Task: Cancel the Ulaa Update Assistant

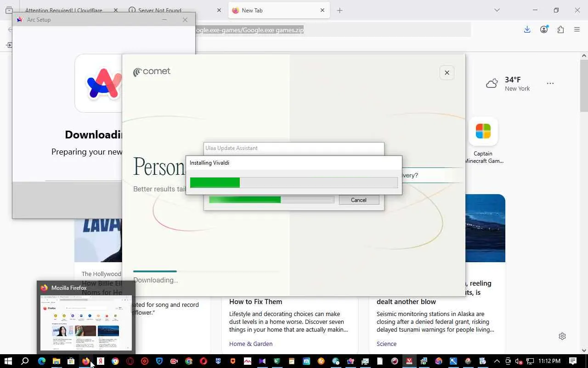Action: pyautogui.click(x=359, y=200)
